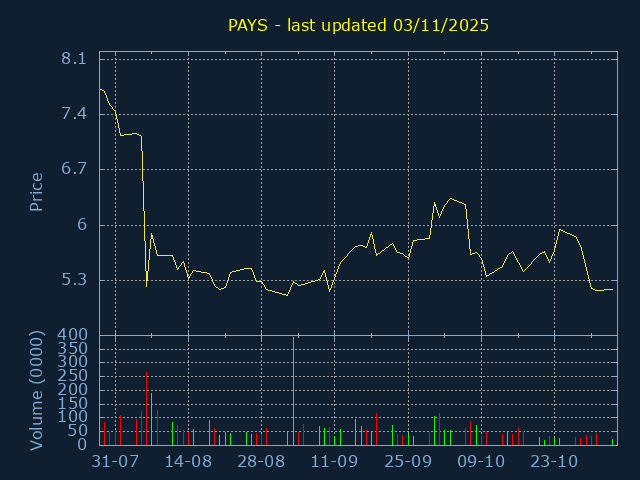Select the 11-09 date label

coord(334,462)
